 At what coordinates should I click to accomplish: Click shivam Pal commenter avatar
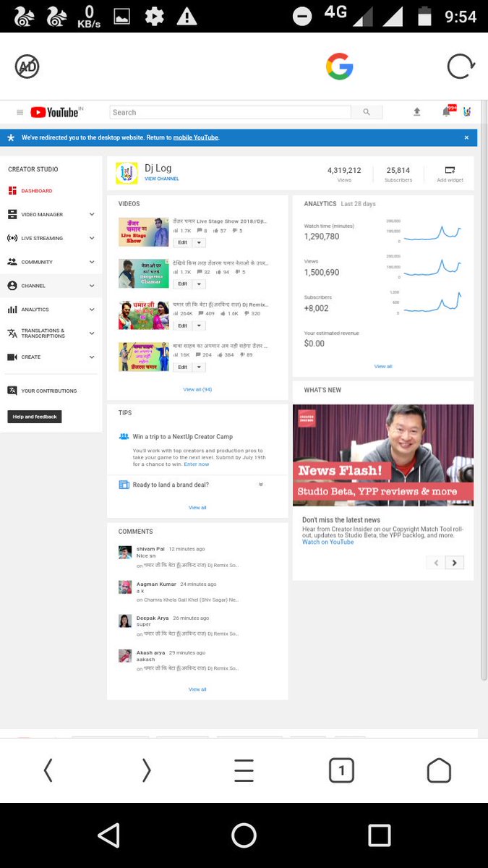[125, 553]
